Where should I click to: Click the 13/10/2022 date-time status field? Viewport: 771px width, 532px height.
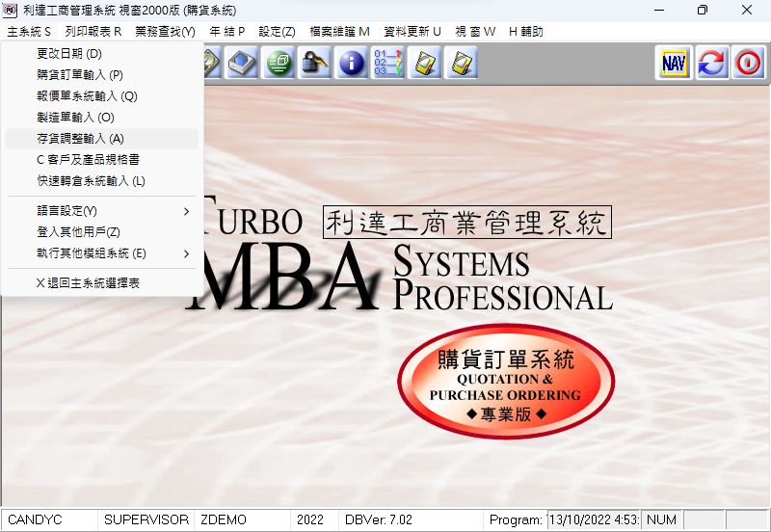tap(594, 519)
